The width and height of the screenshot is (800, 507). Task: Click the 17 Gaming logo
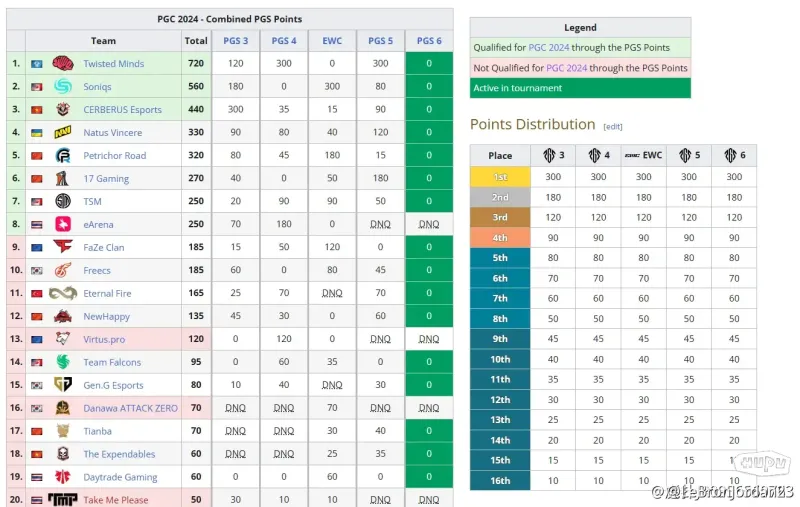(63, 178)
